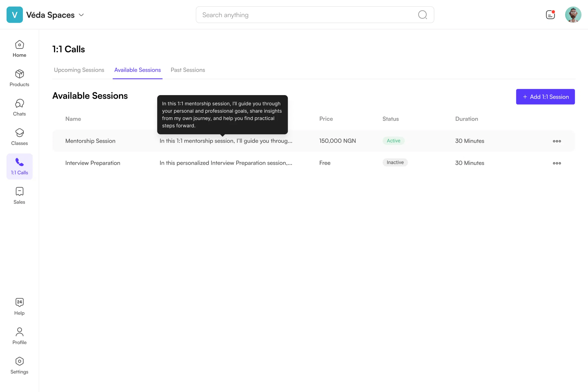The width and height of the screenshot is (588, 392).
Task: Click Mentorship Session's 30 Minutes duration
Action: click(470, 141)
